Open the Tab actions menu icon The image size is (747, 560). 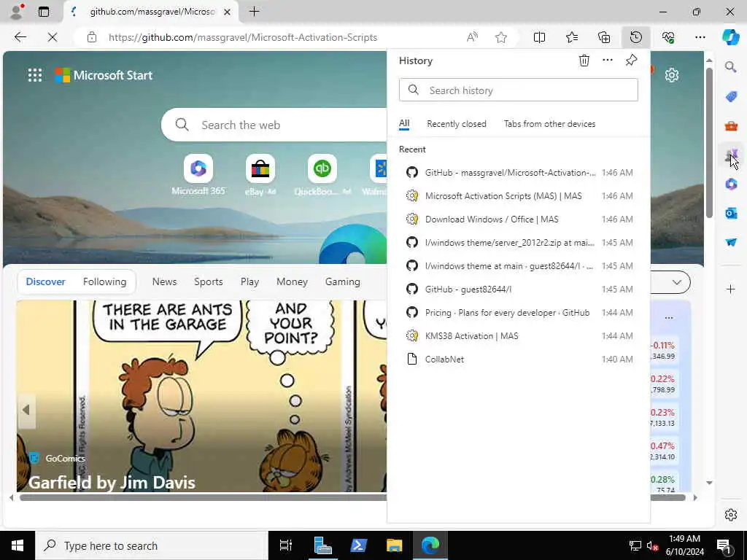coord(43,12)
